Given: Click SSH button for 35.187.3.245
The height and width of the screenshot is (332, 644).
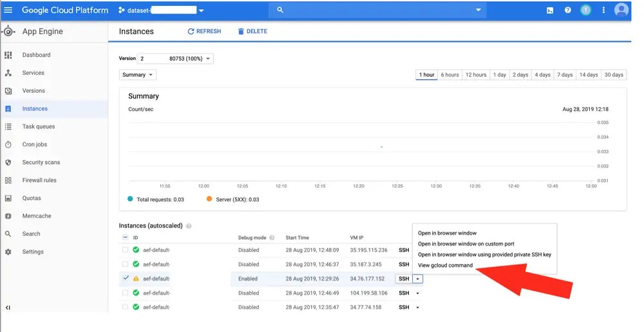Looking at the screenshot, I should point(404,264).
